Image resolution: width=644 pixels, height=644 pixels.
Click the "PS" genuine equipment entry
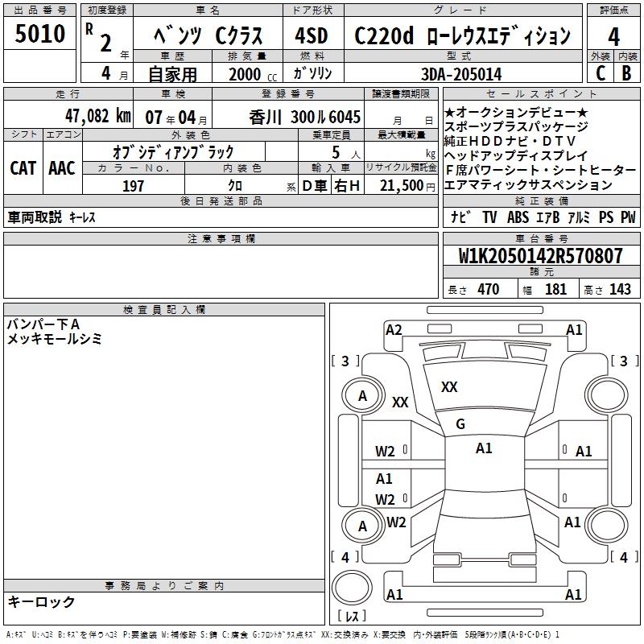pyautogui.click(x=606, y=217)
